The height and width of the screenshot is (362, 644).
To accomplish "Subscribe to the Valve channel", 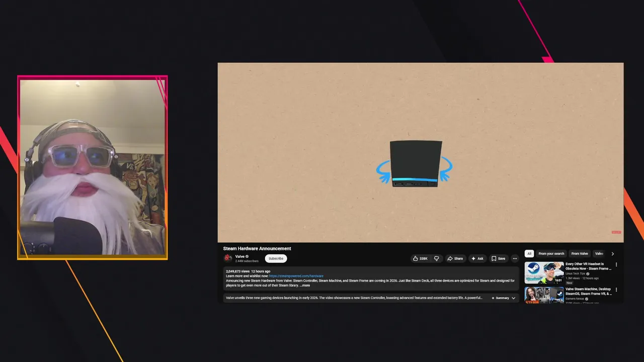I will 276,258.
